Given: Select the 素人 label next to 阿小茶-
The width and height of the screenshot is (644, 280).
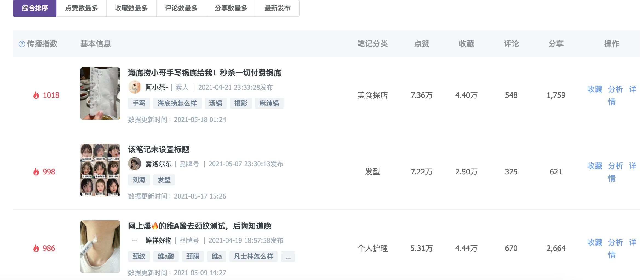Looking at the screenshot, I should [x=183, y=87].
